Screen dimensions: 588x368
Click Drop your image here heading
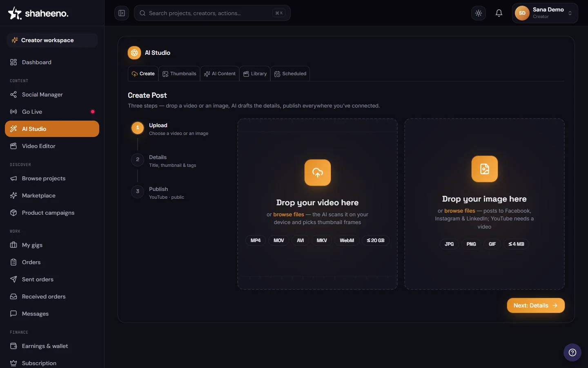[484, 199]
